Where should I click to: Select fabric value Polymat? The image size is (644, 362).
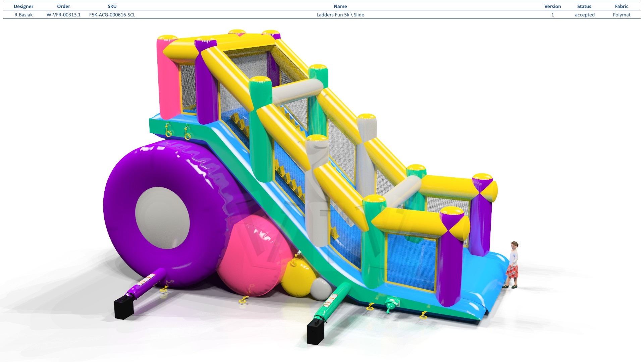coord(622,15)
